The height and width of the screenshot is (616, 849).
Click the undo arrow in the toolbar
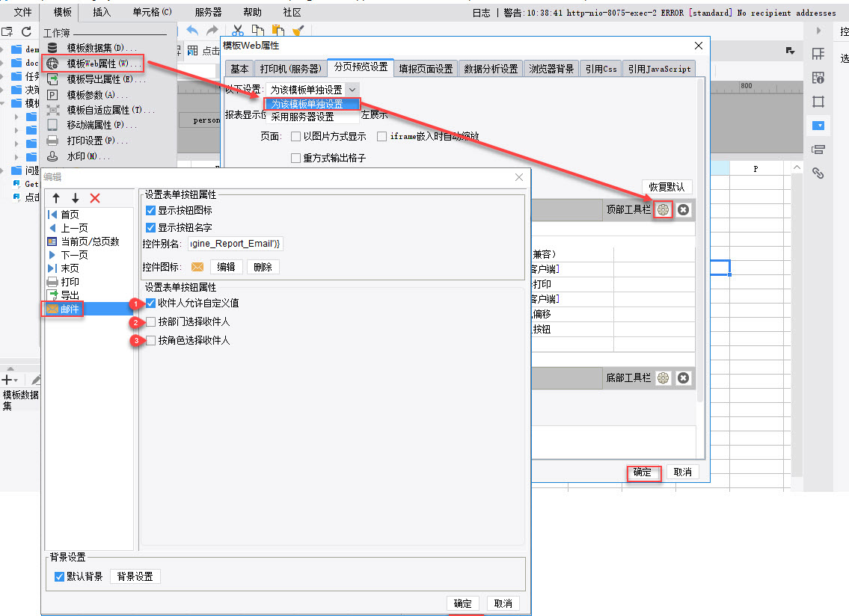192,31
